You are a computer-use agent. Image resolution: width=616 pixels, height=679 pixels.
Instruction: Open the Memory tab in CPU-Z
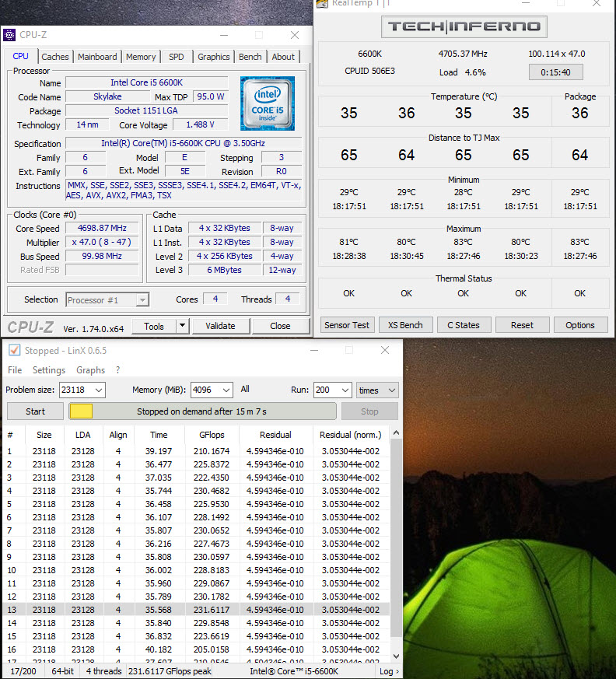tap(141, 57)
